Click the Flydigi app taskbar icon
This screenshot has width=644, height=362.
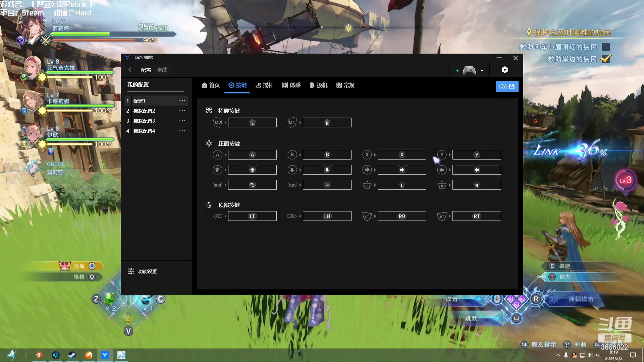click(105, 355)
